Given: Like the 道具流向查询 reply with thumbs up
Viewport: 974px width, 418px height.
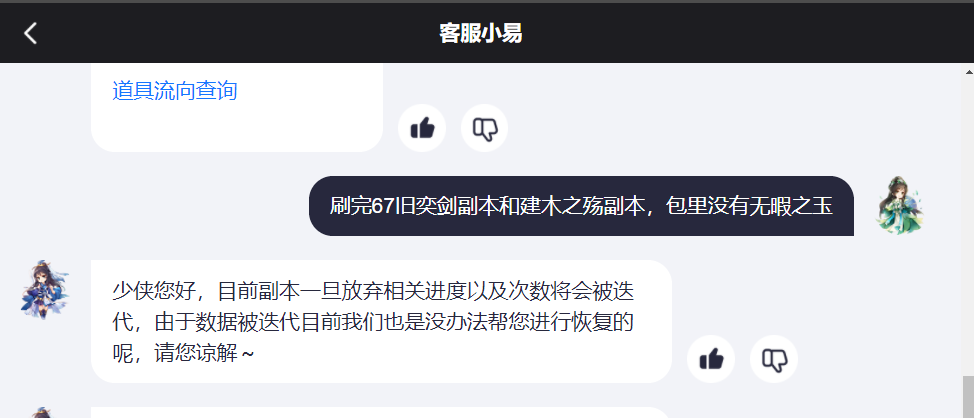Looking at the screenshot, I should 422,129.
